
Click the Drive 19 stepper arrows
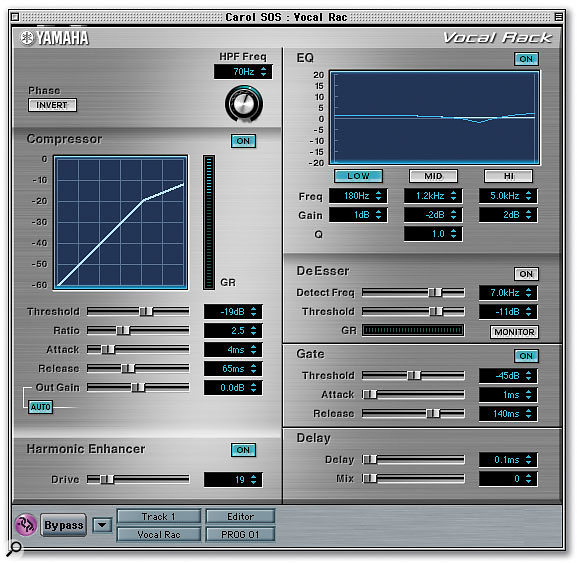[x=254, y=479]
